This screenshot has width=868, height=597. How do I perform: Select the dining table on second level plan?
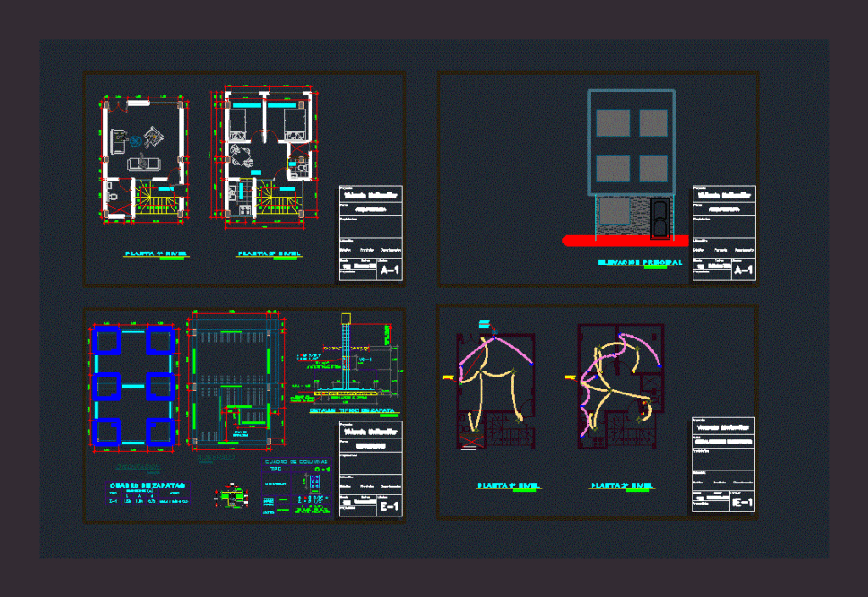tap(242, 155)
